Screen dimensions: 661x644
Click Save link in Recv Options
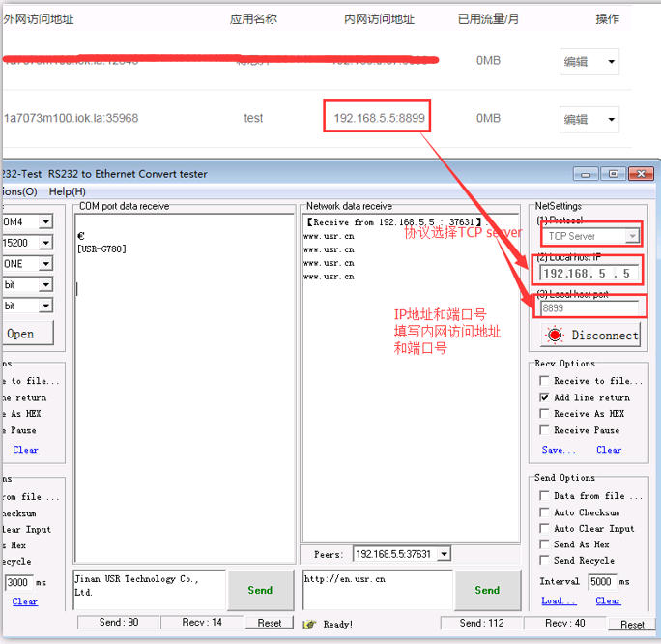click(559, 450)
